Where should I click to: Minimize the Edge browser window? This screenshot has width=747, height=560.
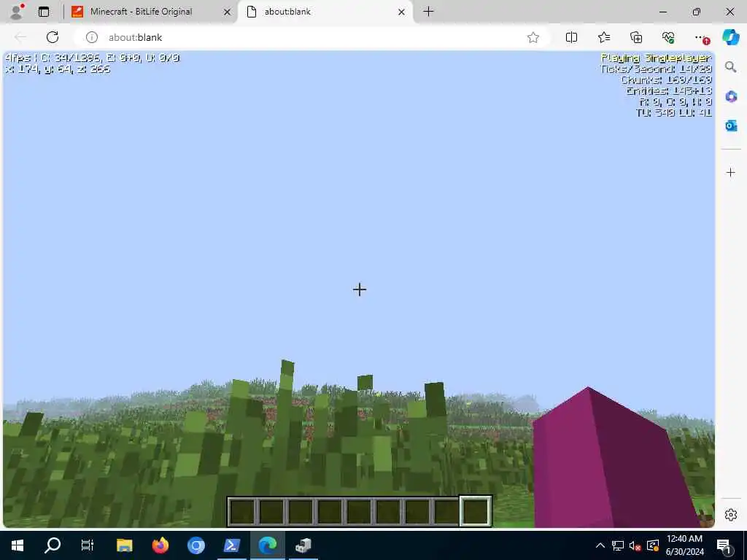pyautogui.click(x=662, y=12)
